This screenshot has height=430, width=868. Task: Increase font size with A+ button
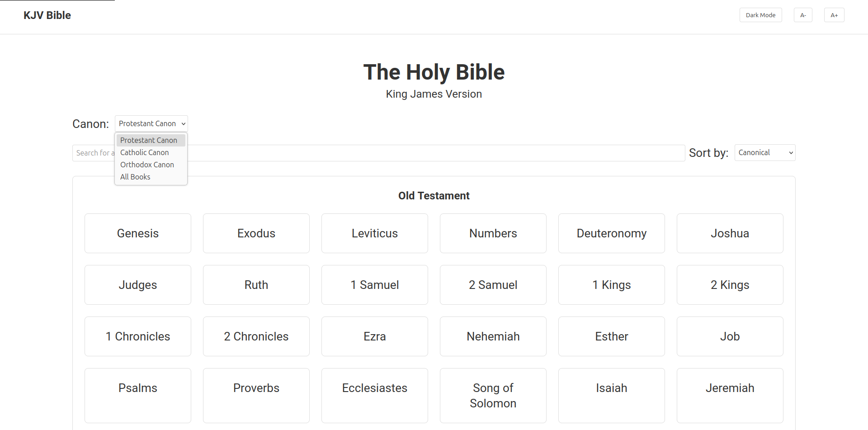point(835,15)
